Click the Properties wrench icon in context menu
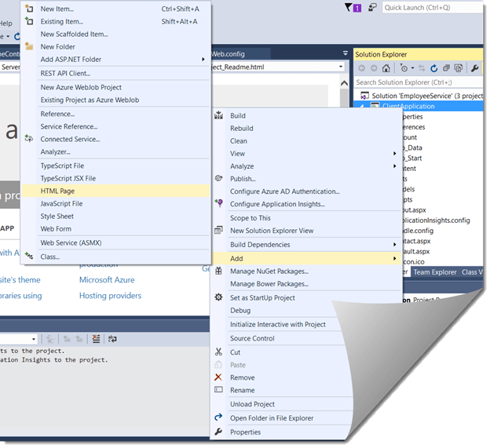The width and height of the screenshot is (490, 448). (x=218, y=432)
